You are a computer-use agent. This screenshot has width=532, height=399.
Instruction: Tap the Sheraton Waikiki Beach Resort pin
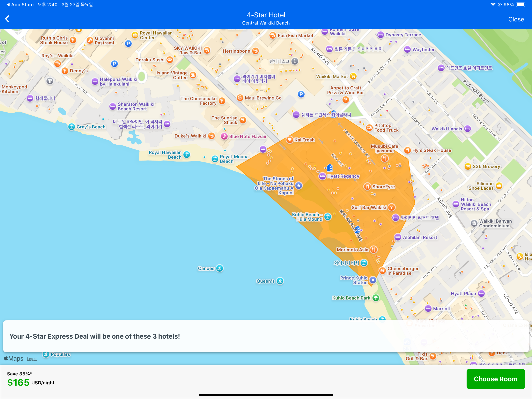113,106
